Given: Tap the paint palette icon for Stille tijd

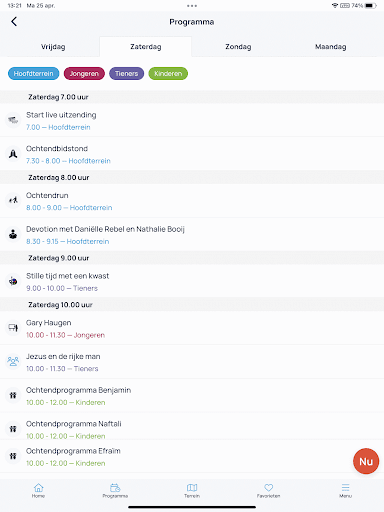Looking at the screenshot, I should tap(13, 281).
